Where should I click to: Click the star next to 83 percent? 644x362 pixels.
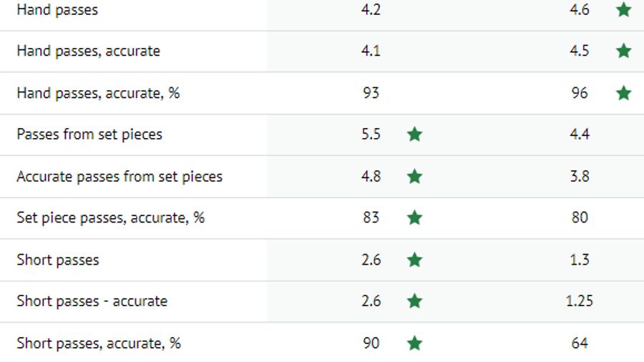click(x=414, y=217)
